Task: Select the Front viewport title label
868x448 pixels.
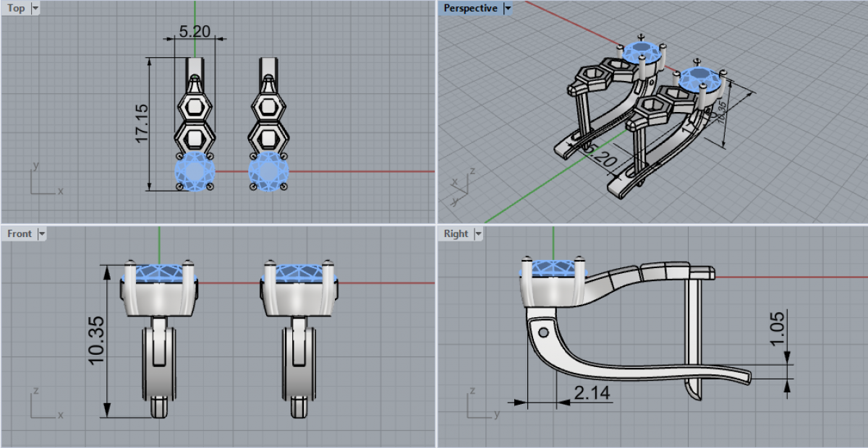Action: point(20,233)
